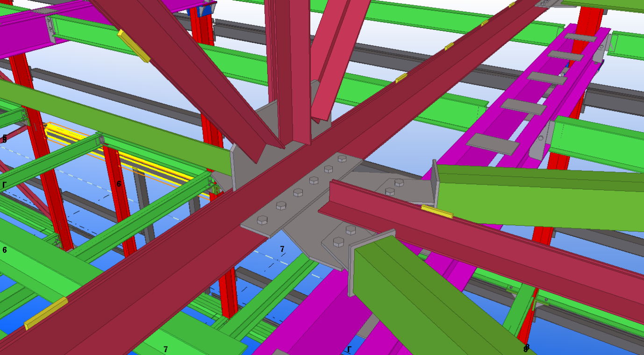
Task: Select the end plate of the lower olive-green beam
Action: coord(372,263)
